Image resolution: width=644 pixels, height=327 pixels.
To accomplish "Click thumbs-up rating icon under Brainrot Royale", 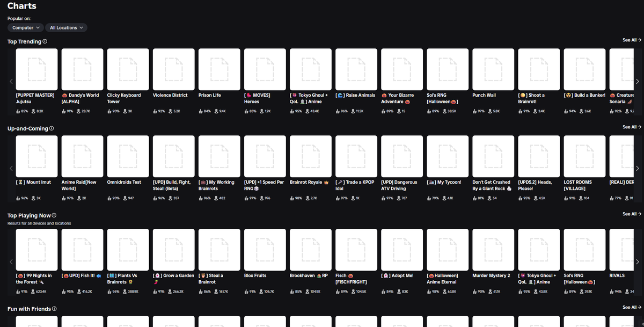I will tap(292, 198).
